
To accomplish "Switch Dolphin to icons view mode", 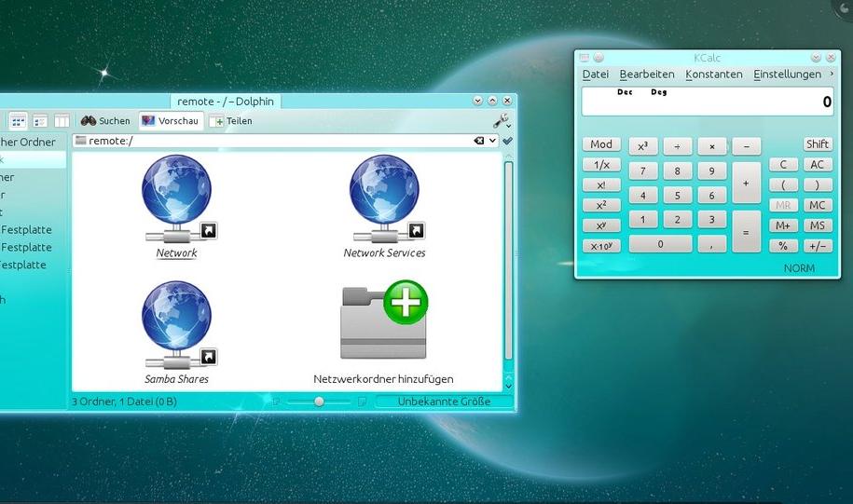I will point(18,121).
